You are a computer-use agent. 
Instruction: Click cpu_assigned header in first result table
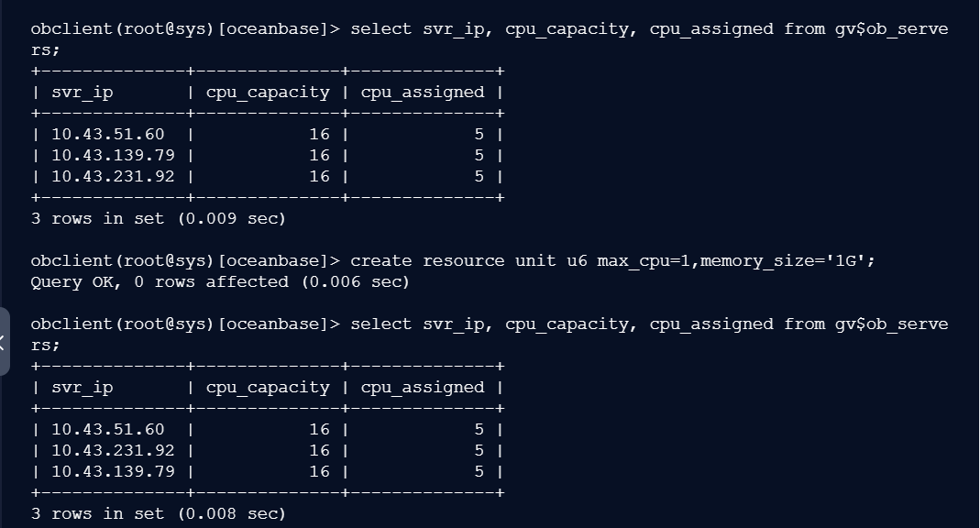pyautogui.click(x=423, y=93)
